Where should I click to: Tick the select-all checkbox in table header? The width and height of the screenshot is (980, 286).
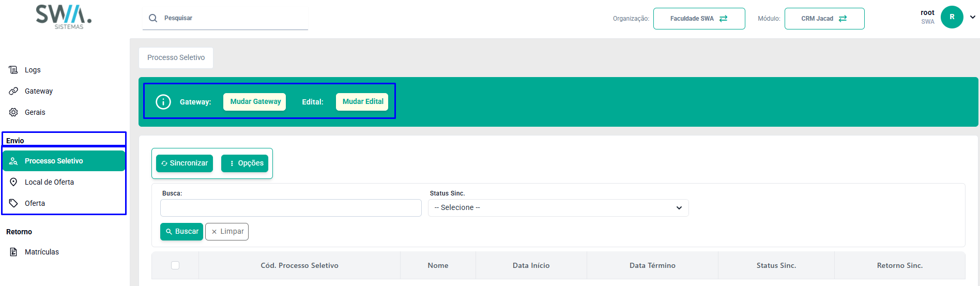click(x=175, y=265)
